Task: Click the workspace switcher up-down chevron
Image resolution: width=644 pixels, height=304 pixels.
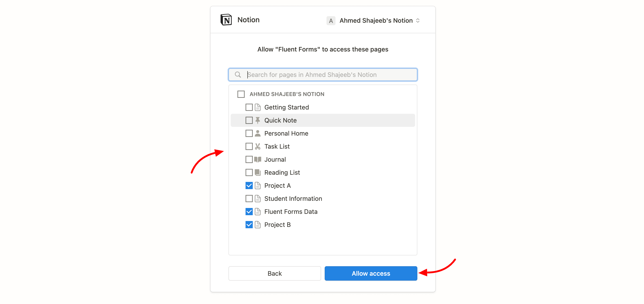Action: point(418,20)
